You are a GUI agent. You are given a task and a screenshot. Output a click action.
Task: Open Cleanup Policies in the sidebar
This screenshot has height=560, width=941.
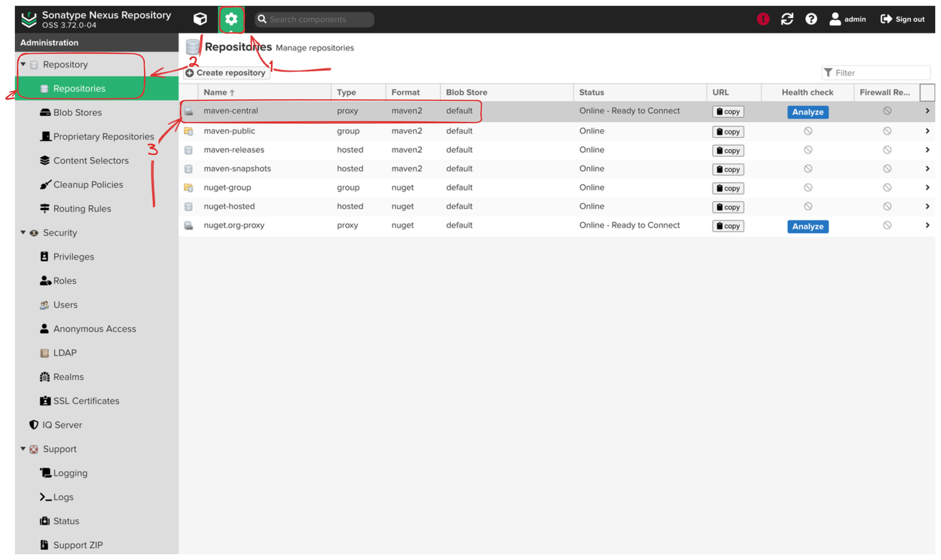tap(97, 185)
